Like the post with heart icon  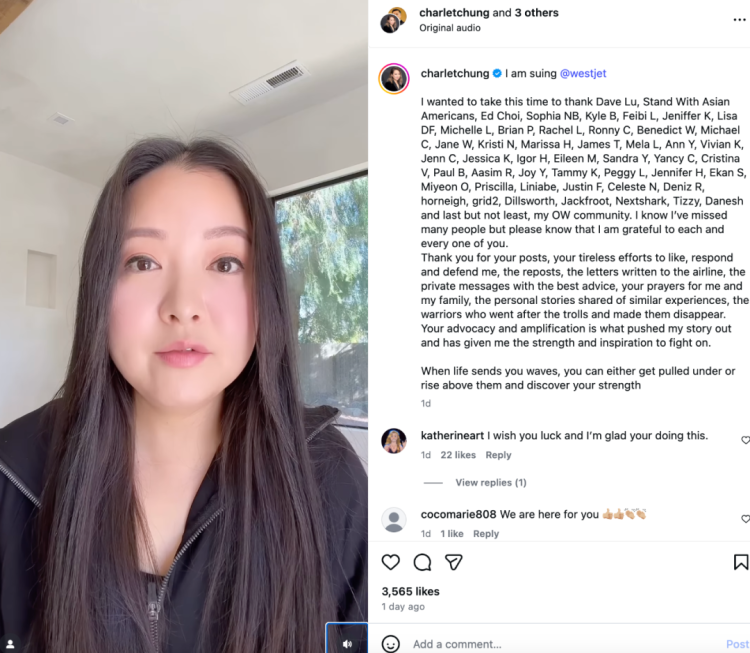coord(390,562)
